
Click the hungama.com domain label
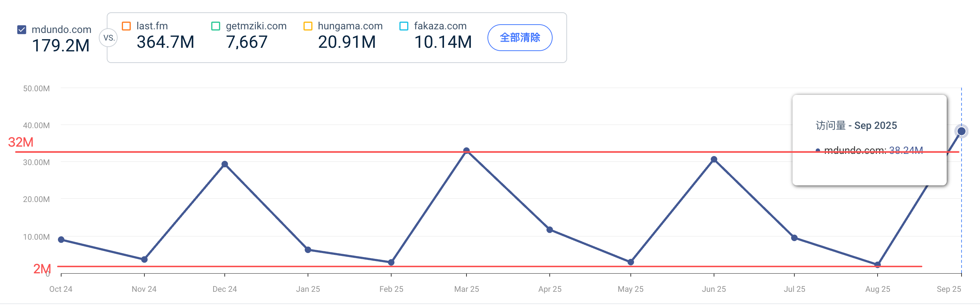[350, 26]
